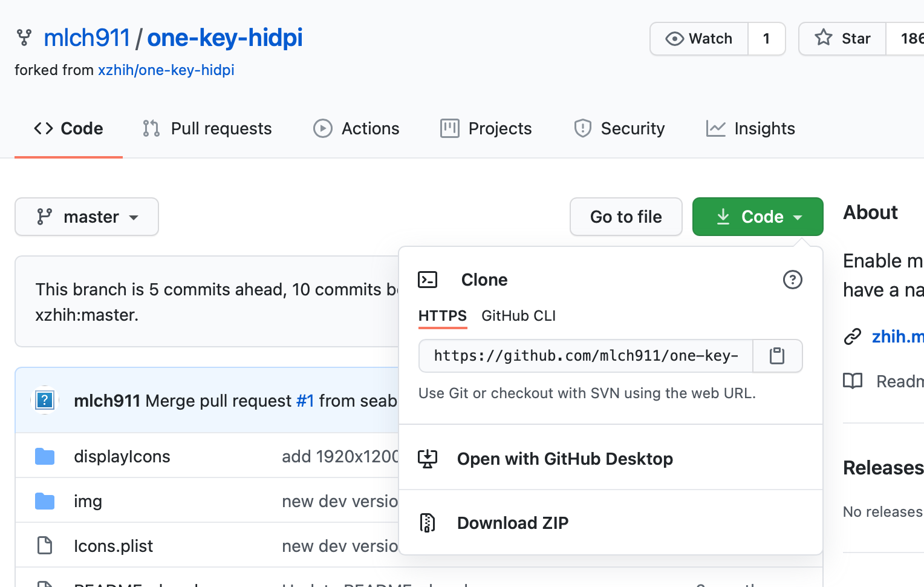Image resolution: width=924 pixels, height=587 pixels.
Task: Click the terminal icon beside the Clone heading
Action: pyautogui.click(x=428, y=280)
